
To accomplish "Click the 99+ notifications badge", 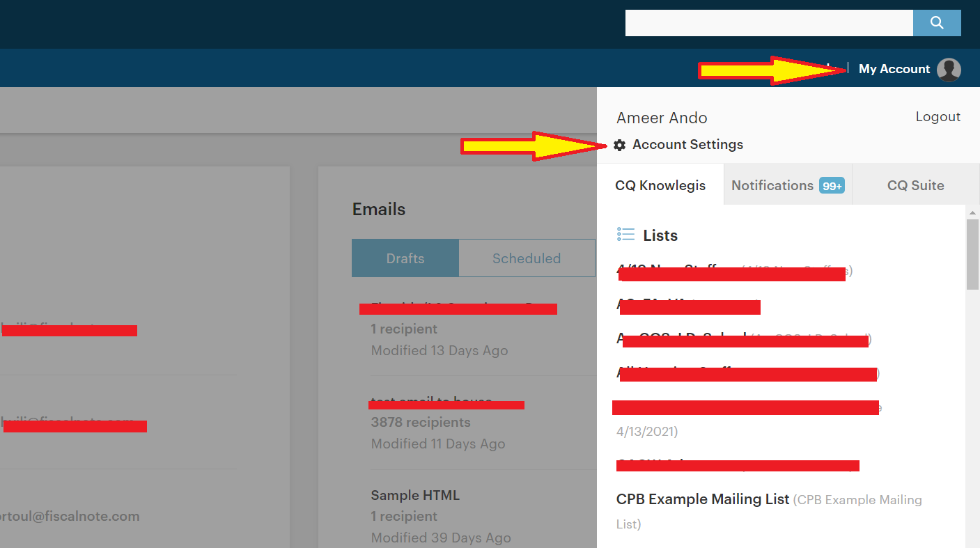I will click(x=832, y=186).
